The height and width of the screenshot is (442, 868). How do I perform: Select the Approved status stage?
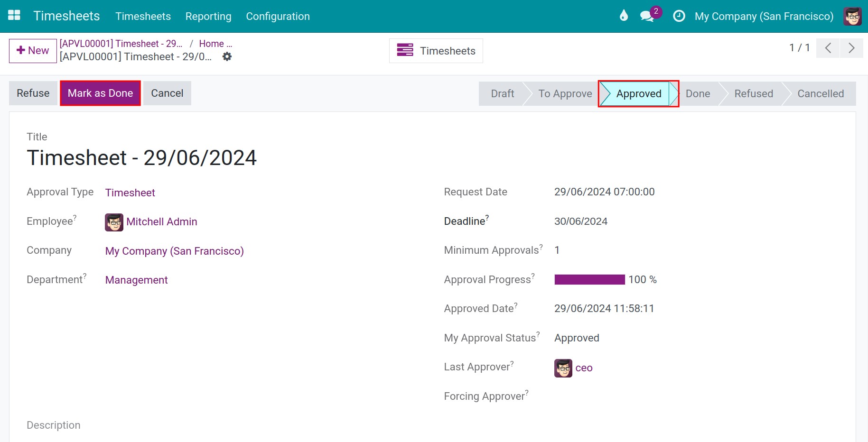638,94
